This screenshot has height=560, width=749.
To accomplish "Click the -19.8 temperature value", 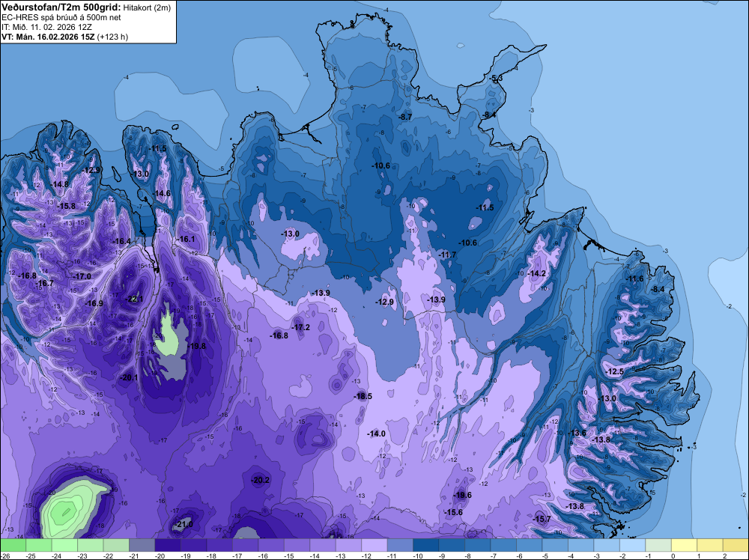I will click(x=196, y=346).
